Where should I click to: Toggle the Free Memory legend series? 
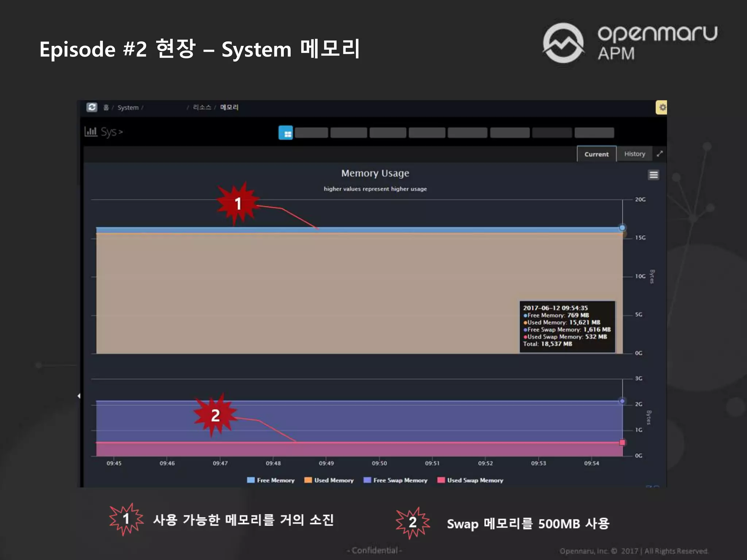tap(271, 480)
